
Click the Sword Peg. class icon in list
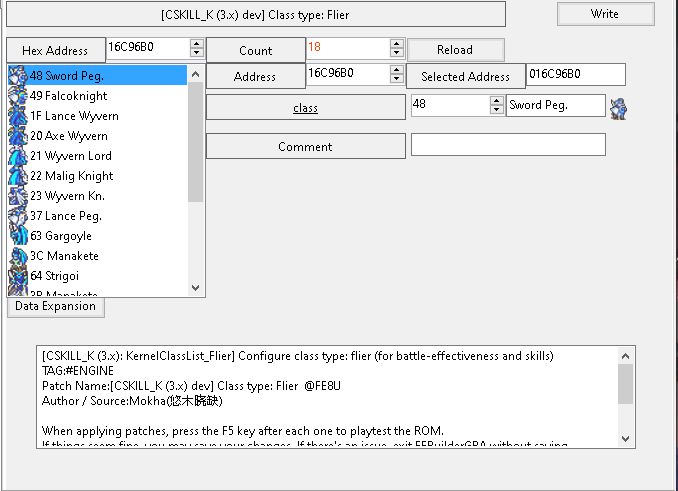click(x=18, y=76)
